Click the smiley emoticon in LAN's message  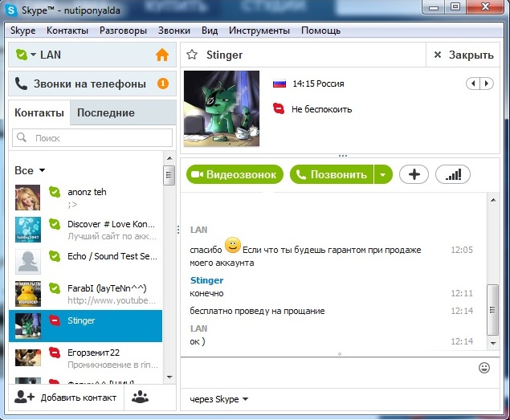(233, 245)
